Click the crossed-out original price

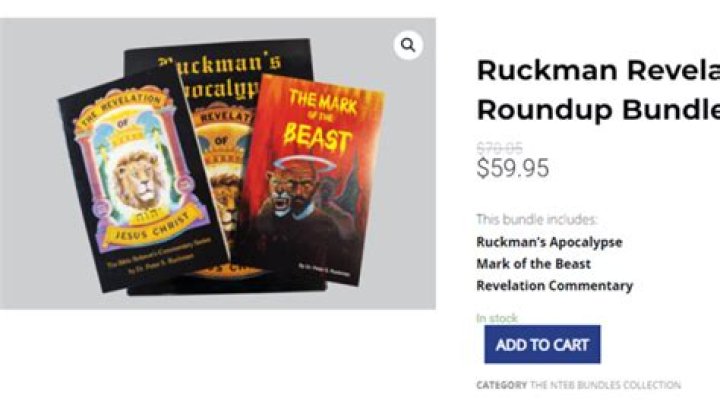tap(499, 148)
